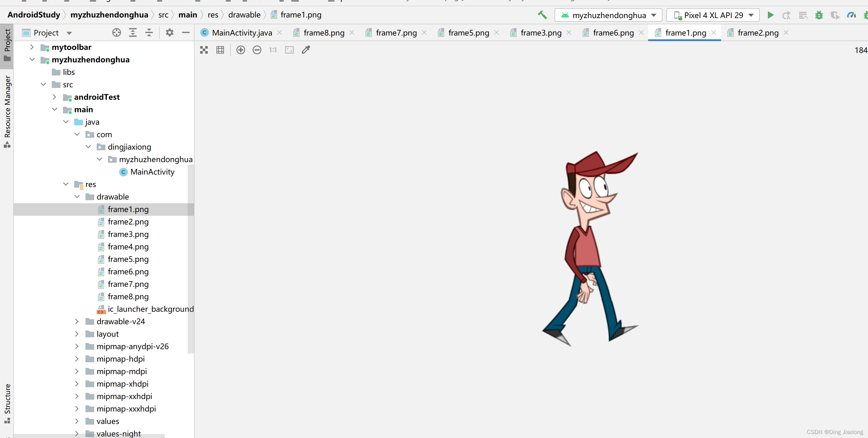Image resolution: width=868 pixels, height=438 pixels.
Task: Click Expand All icon in Project panel
Action: 133,33
